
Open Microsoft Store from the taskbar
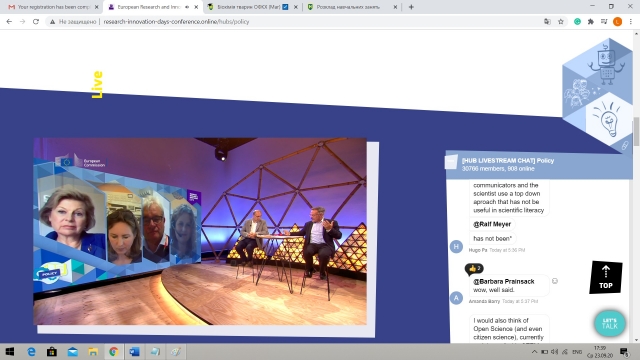point(52,351)
